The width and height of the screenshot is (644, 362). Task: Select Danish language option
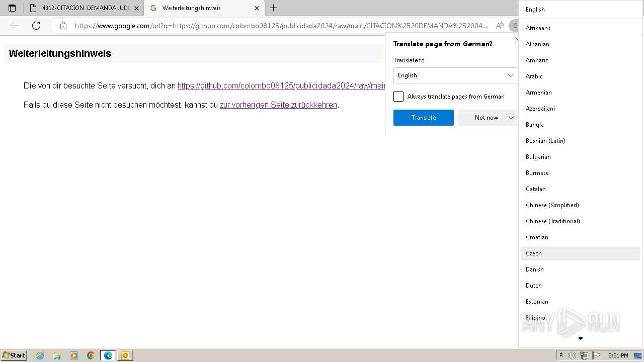point(580,269)
